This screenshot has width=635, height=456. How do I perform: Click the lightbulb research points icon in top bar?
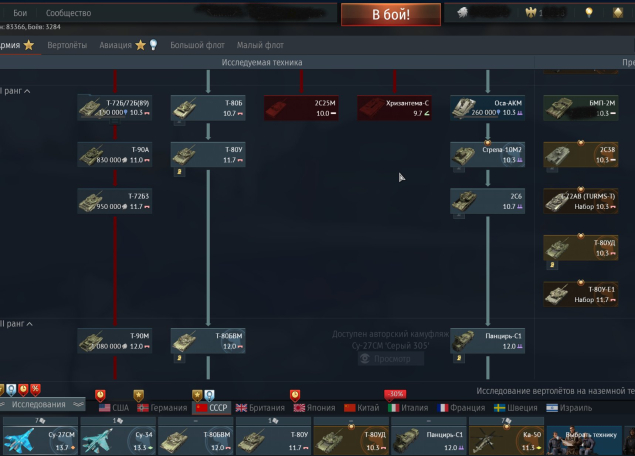coord(589,13)
